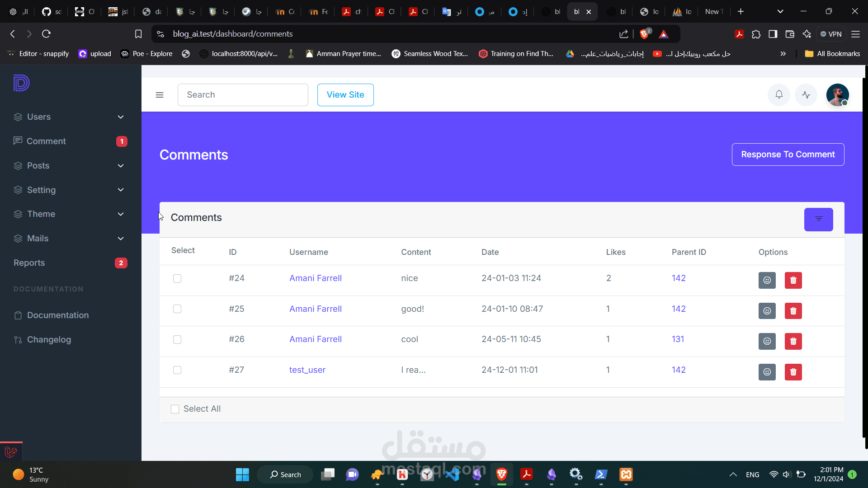Open Documentation in the sidebar
Image resolution: width=868 pixels, height=488 pixels.
coord(57,315)
